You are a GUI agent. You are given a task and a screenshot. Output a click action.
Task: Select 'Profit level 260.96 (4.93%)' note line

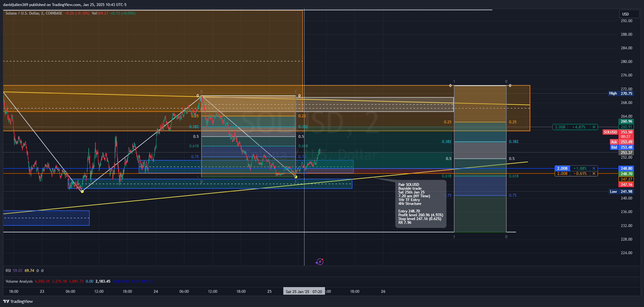(421, 215)
